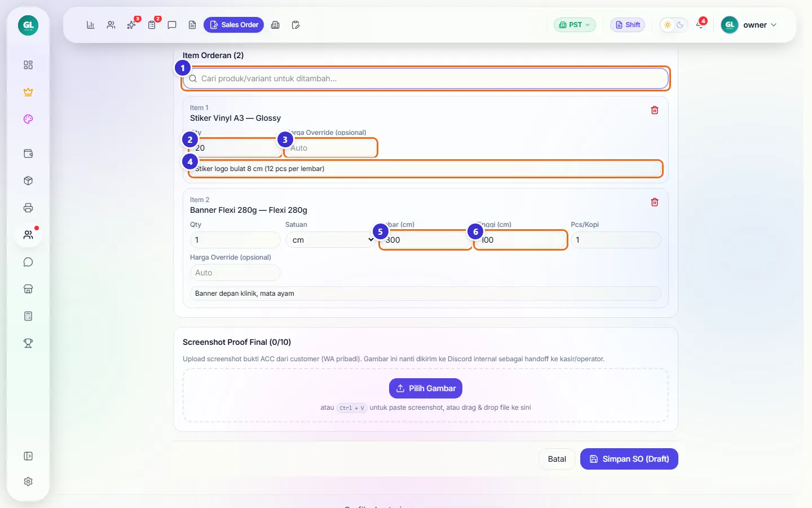
Task: Open the calculator icon in sidebar
Action: 28,316
